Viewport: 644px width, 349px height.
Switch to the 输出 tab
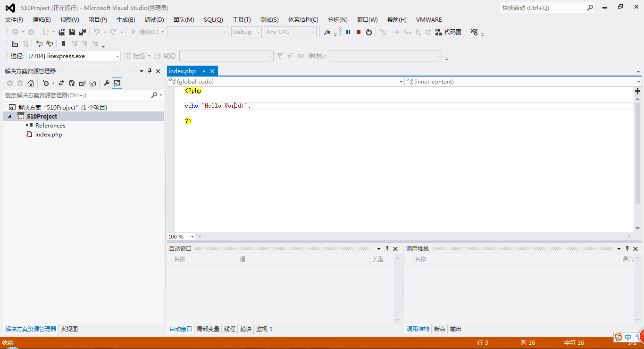[456, 329]
